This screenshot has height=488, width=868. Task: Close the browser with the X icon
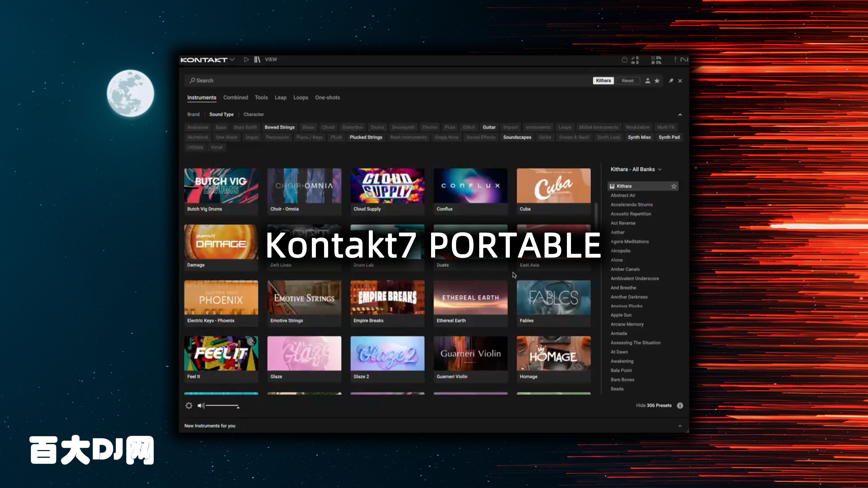pos(680,81)
